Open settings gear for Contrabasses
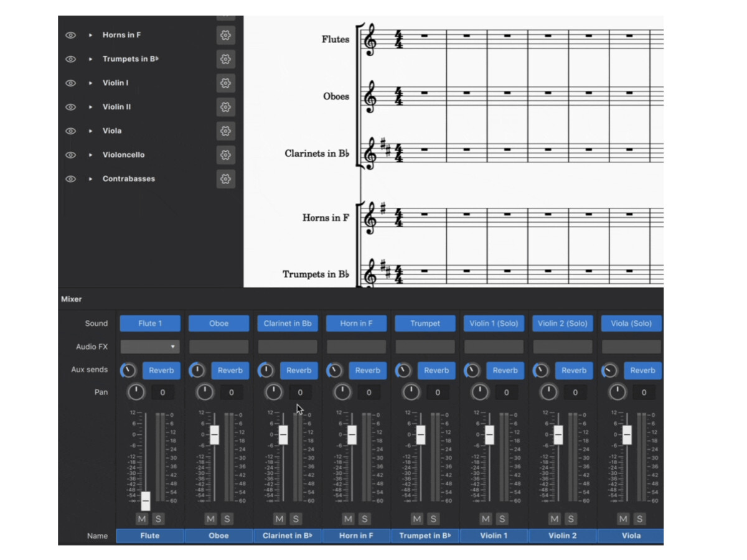This screenshot has height=560, width=747. point(225,179)
